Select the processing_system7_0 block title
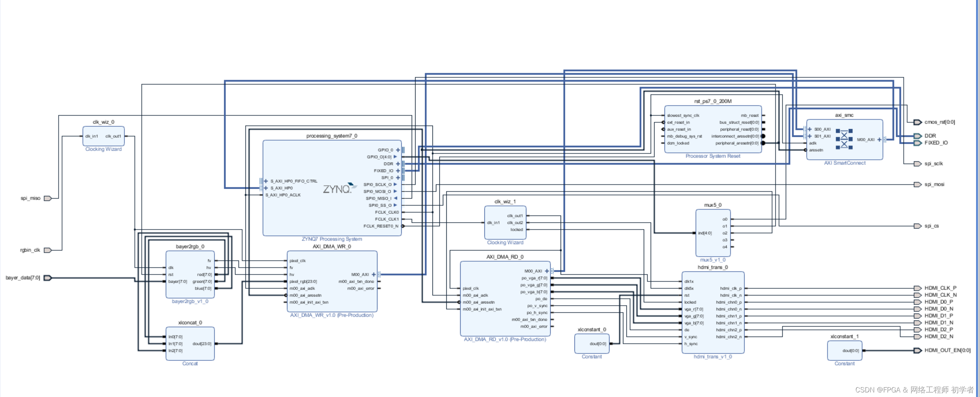This screenshot has width=980, height=397. pos(332,136)
